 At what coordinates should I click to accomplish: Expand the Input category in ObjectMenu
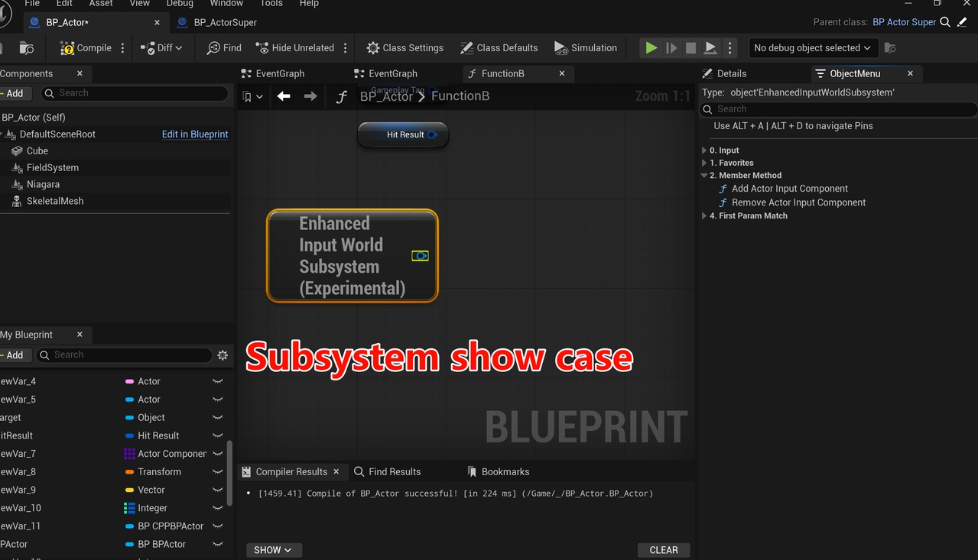click(704, 151)
